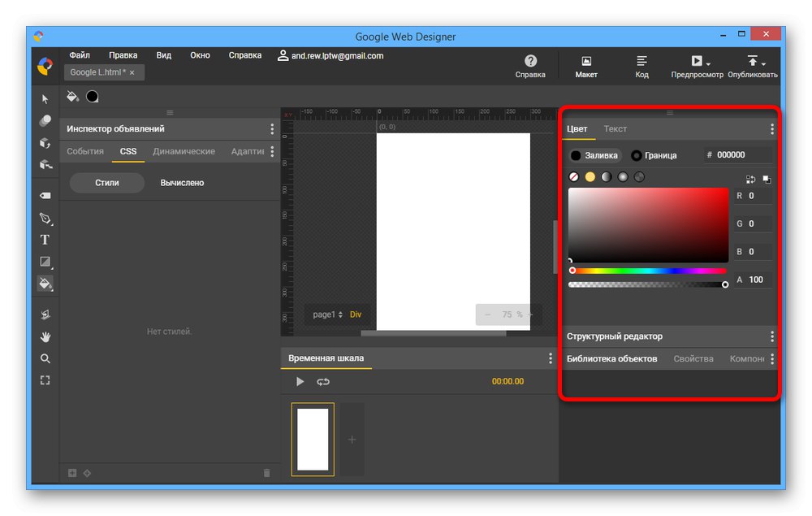Switch to the Динамические tab
Image resolution: width=812 pixels, height=516 pixels.
point(184,151)
